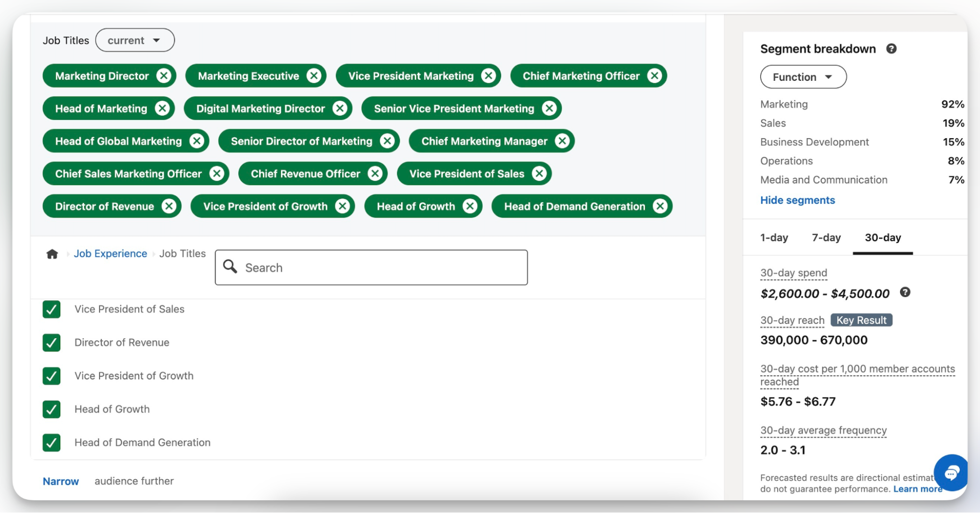Uncheck Head of Growth
The image size is (980, 513).
pyautogui.click(x=51, y=410)
